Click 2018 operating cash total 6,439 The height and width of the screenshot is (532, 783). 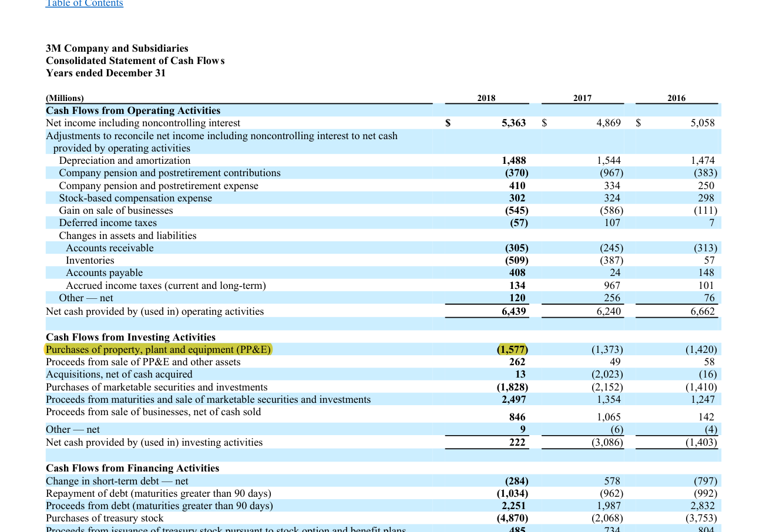[514, 311]
